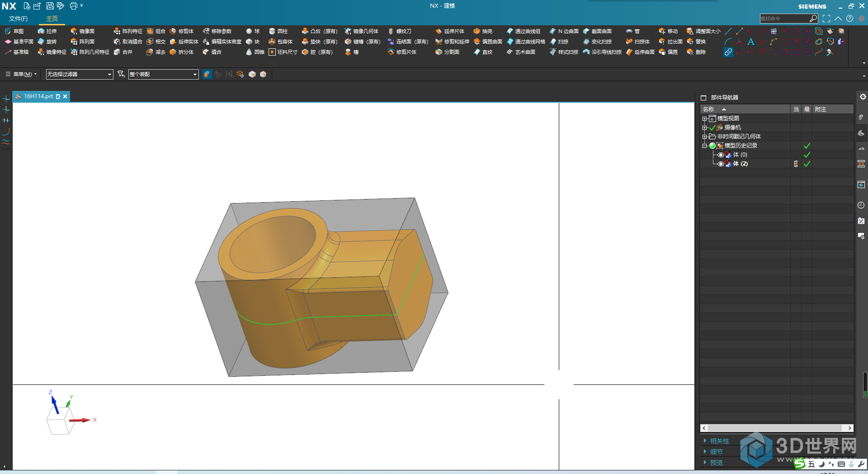Click the 移动 move face tool
The image size is (868, 474).
click(x=668, y=31)
